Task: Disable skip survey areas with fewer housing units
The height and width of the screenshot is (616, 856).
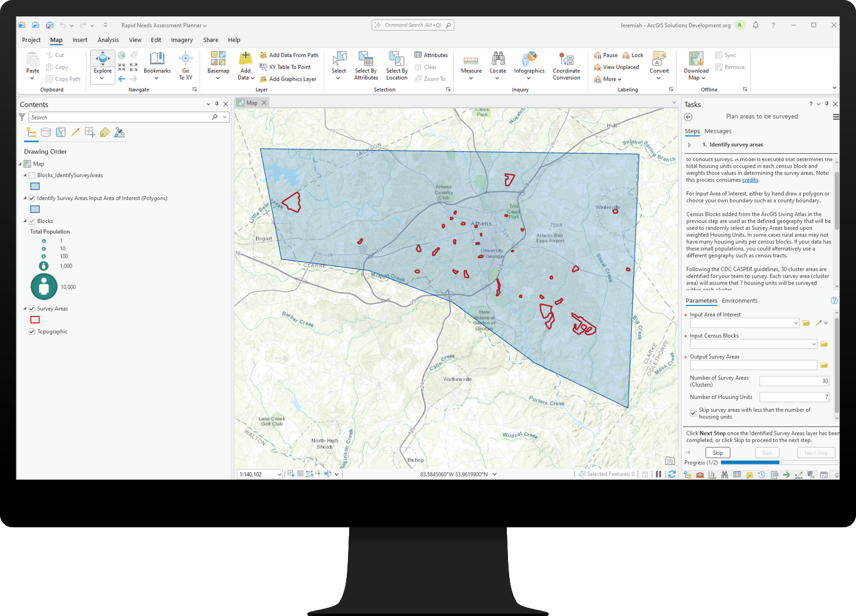Action: (x=693, y=412)
